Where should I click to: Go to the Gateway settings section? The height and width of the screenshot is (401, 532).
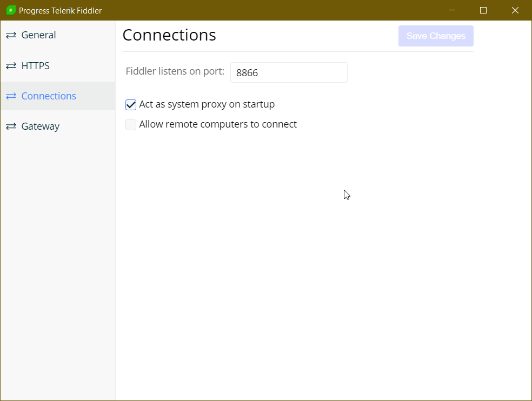point(40,126)
